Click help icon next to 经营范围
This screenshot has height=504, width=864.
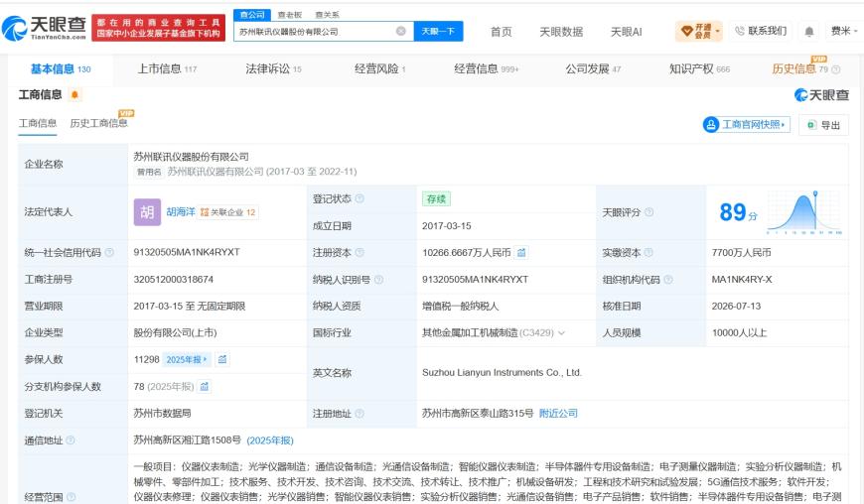[72, 497]
